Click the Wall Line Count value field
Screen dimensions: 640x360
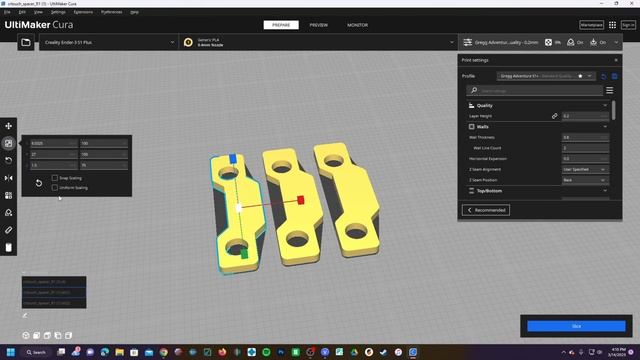tap(585, 148)
